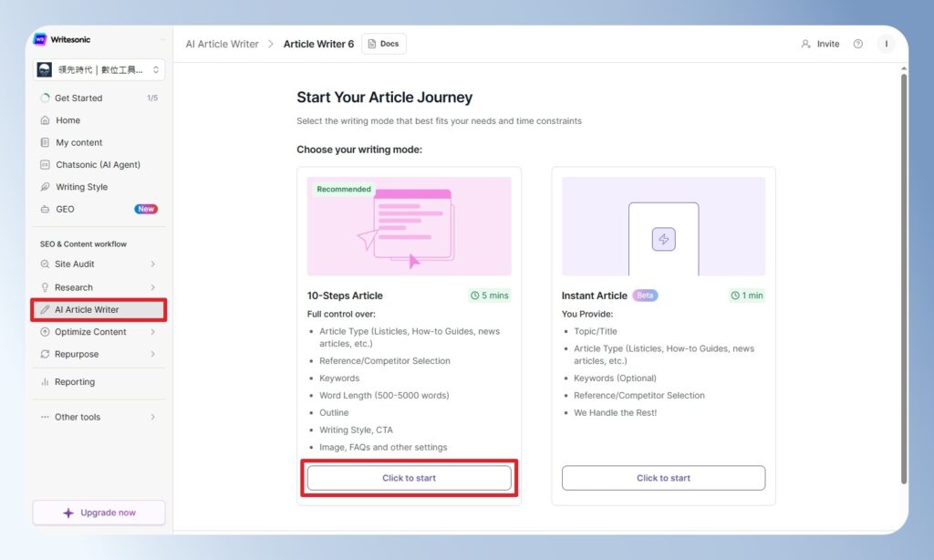Expand the Other tools chevron
This screenshot has width=934, height=560.
pos(153,417)
